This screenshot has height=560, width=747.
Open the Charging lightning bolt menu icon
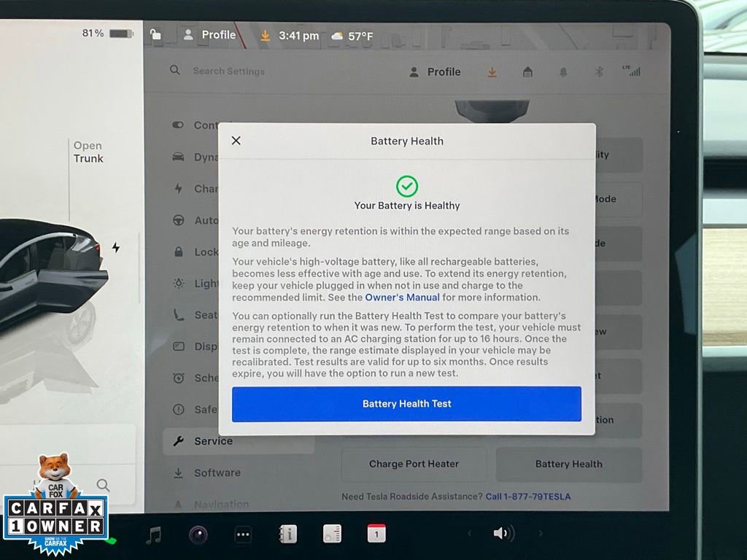179,189
